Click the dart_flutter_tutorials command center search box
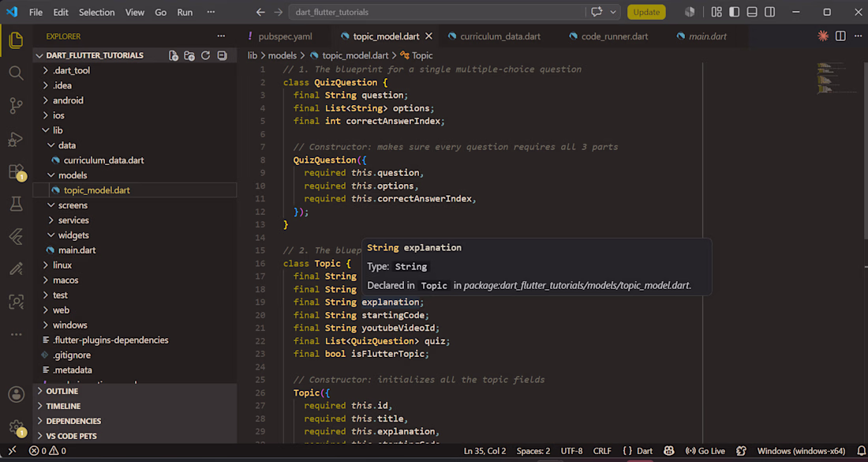Image resolution: width=868 pixels, height=462 pixels. 436,12
